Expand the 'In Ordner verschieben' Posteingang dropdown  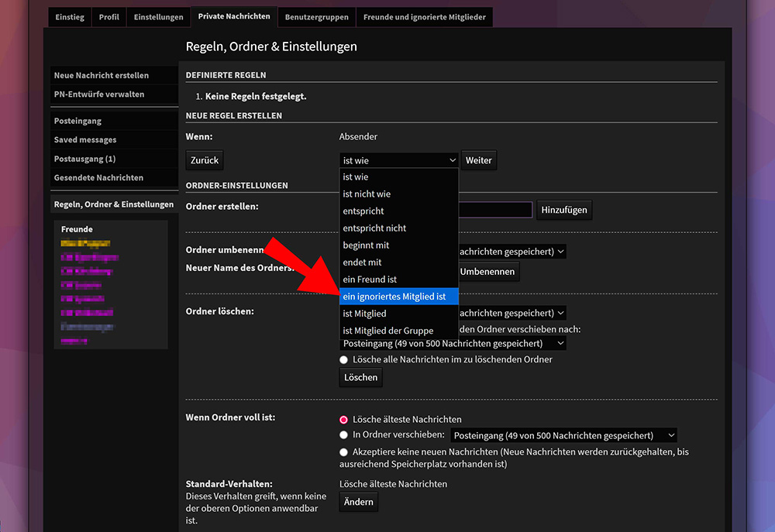563,436
